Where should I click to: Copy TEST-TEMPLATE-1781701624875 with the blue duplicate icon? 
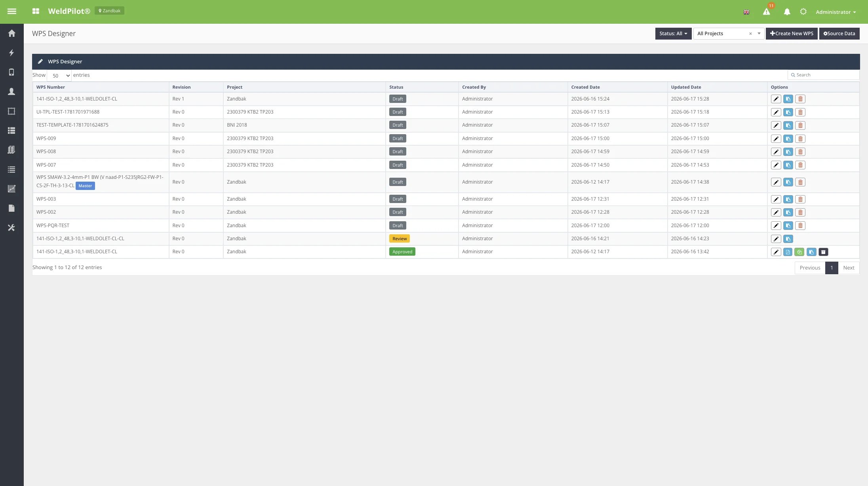(x=788, y=125)
